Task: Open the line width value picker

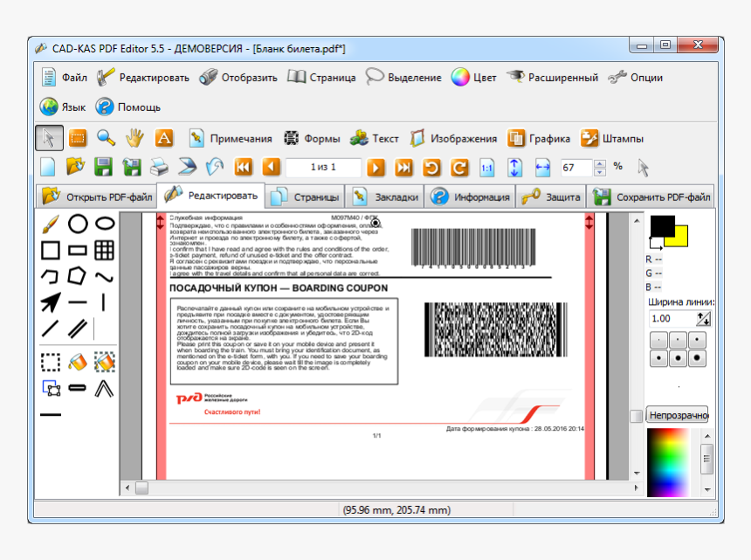Action: [704, 319]
